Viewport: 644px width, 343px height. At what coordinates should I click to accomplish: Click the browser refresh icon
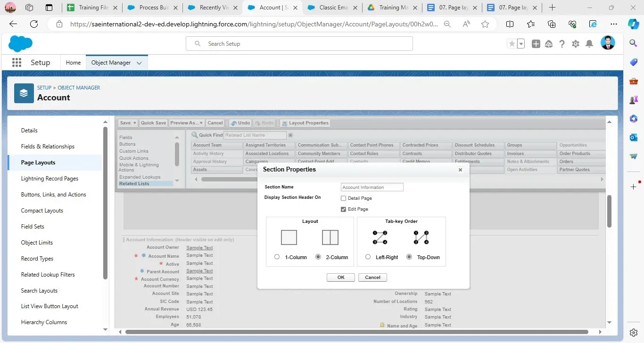coord(34,24)
